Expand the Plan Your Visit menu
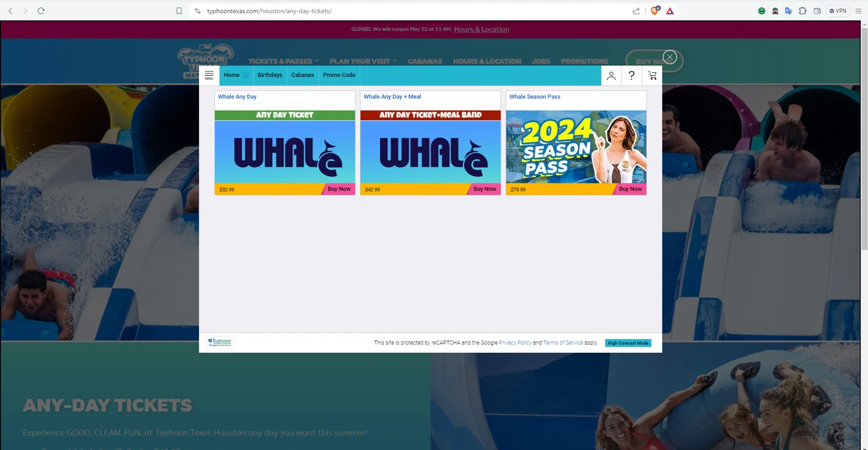Image resolution: width=868 pixels, height=450 pixels. click(x=363, y=61)
